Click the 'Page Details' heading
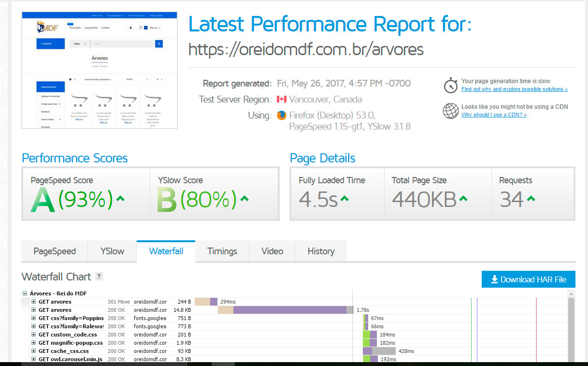 (x=323, y=158)
